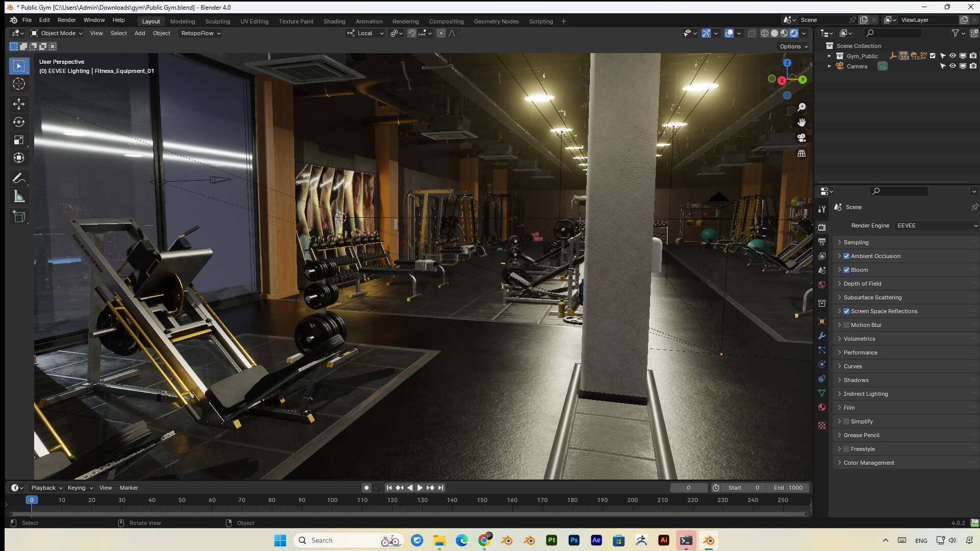Disable the Bloom checkbox
The height and width of the screenshot is (551, 980).
pos(846,270)
